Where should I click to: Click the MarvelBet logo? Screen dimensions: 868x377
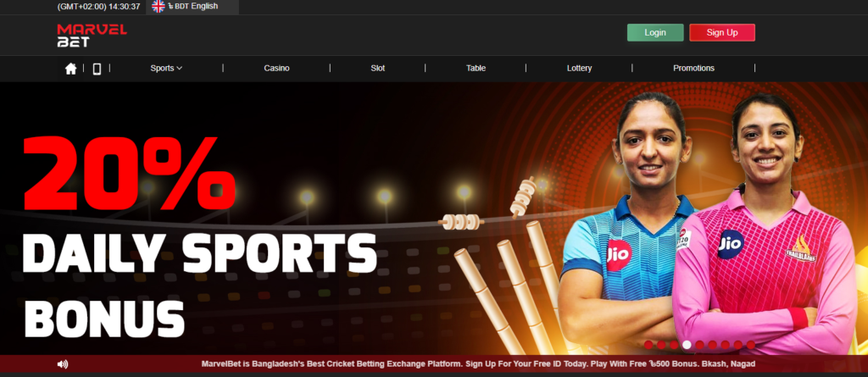tap(92, 35)
